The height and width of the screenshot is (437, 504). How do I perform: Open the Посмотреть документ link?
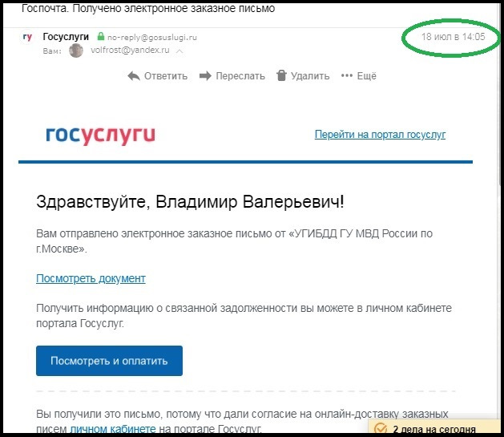(x=91, y=278)
